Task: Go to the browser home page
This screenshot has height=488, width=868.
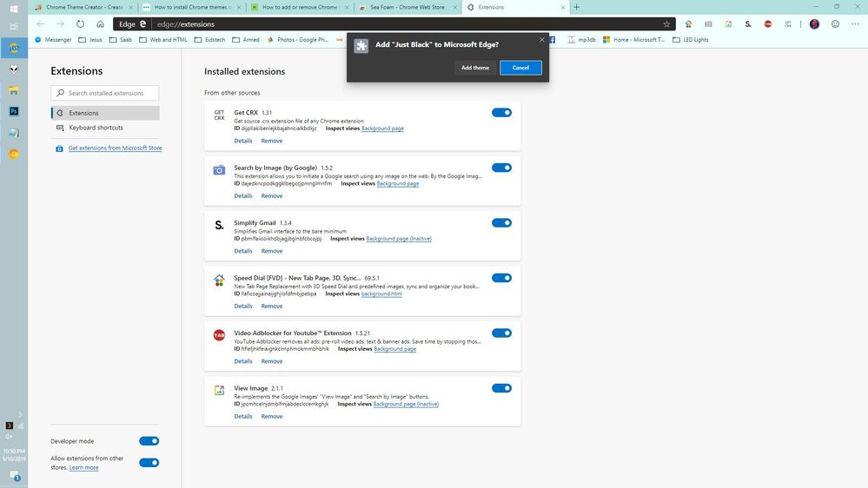Action: tap(100, 23)
